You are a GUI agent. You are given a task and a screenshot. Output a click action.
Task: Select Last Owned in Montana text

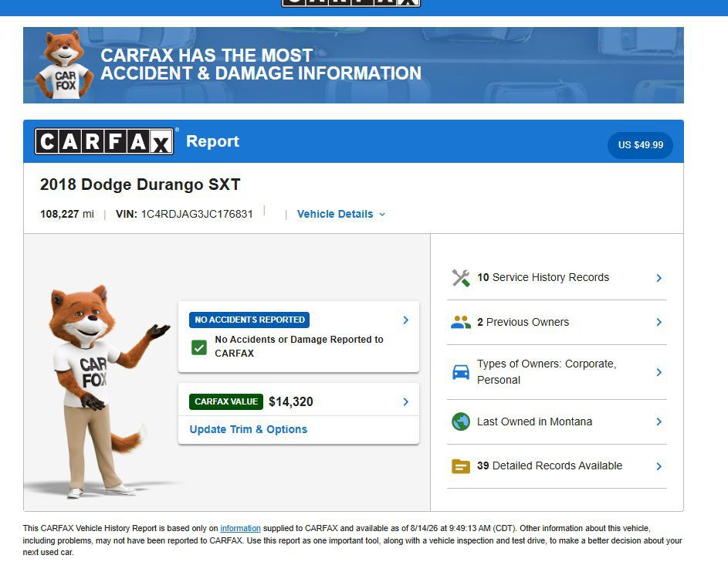[534, 421]
